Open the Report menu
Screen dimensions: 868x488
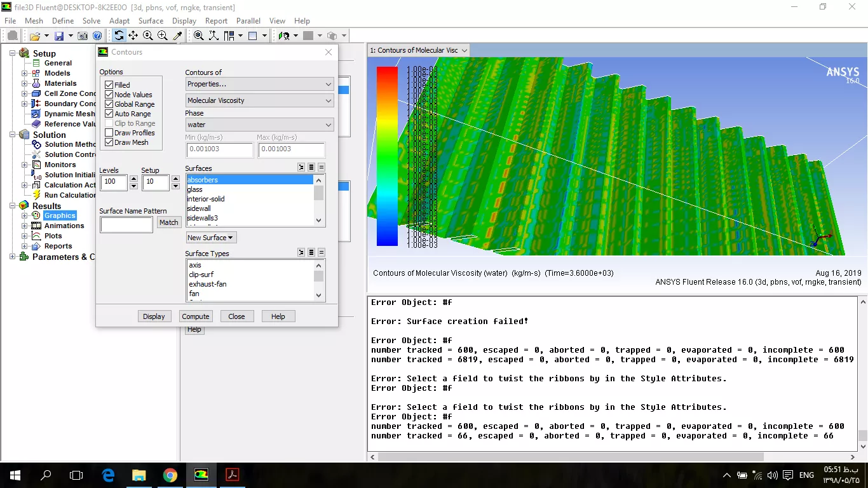216,21
